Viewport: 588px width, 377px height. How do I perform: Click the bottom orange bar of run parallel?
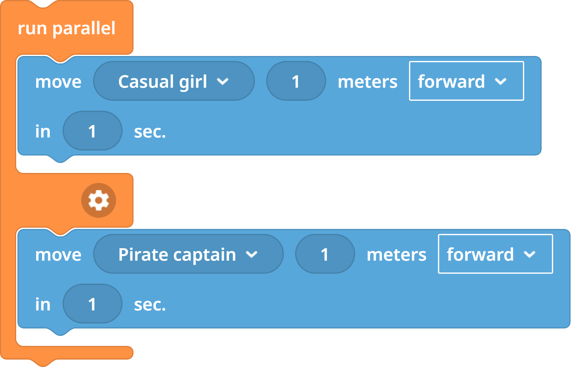click(67, 353)
